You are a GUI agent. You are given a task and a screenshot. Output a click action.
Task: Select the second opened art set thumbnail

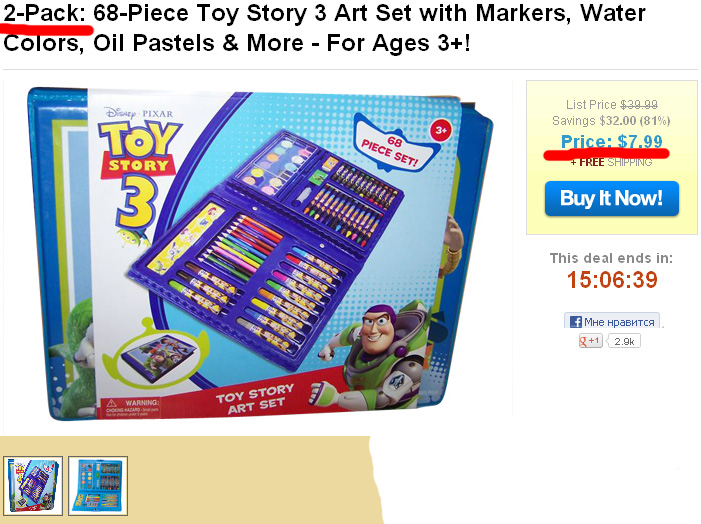coord(98,486)
